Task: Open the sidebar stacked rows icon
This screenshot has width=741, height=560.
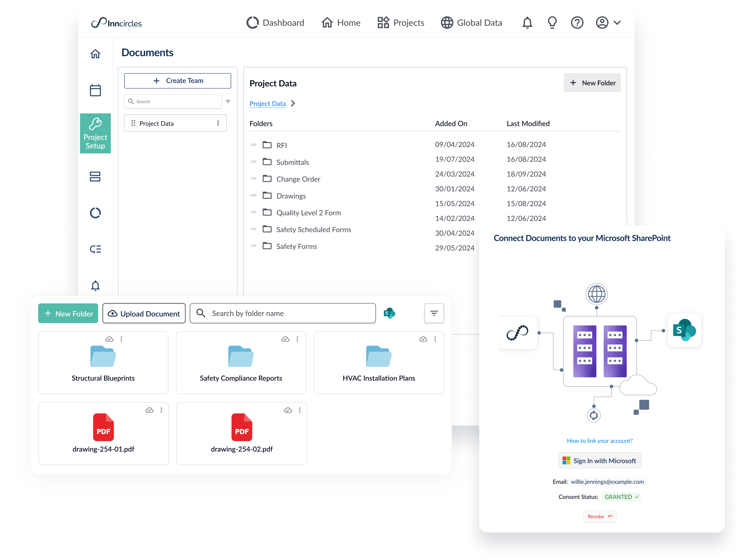Action: (95, 177)
